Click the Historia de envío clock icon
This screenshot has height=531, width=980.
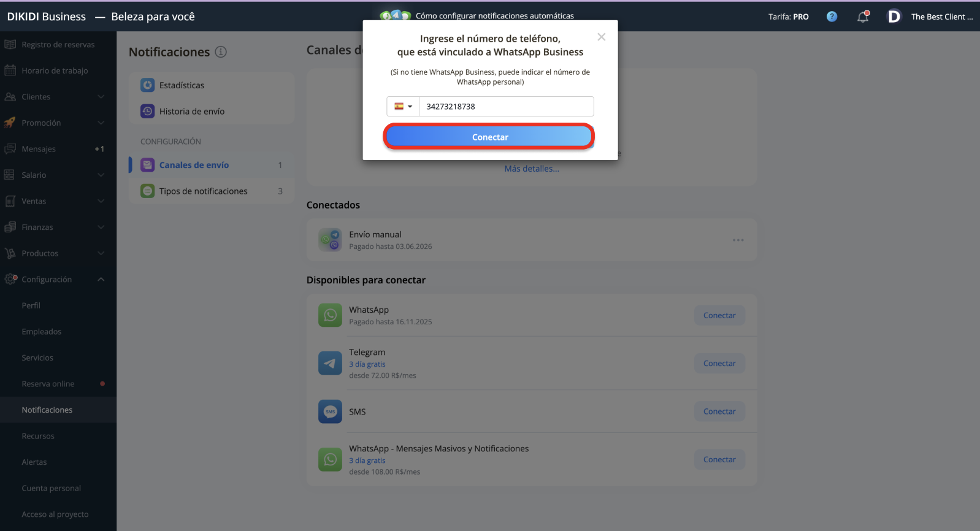(147, 111)
